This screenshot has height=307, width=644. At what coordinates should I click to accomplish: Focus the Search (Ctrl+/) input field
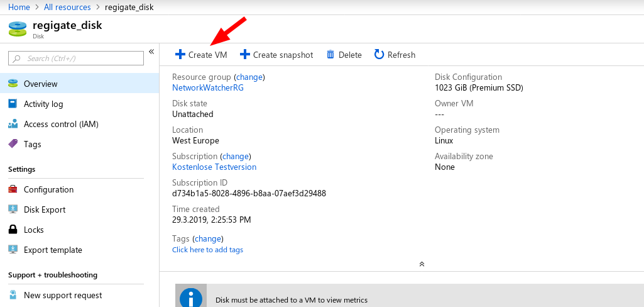76,59
